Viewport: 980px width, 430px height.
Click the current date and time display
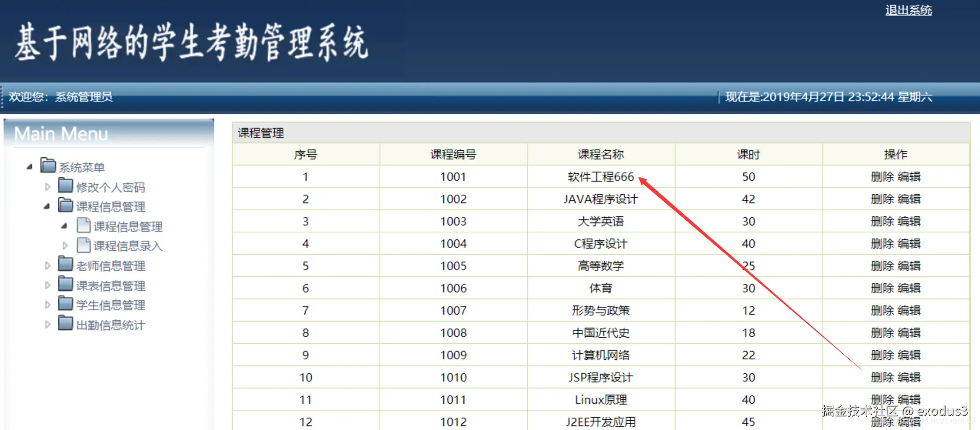(828, 97)
